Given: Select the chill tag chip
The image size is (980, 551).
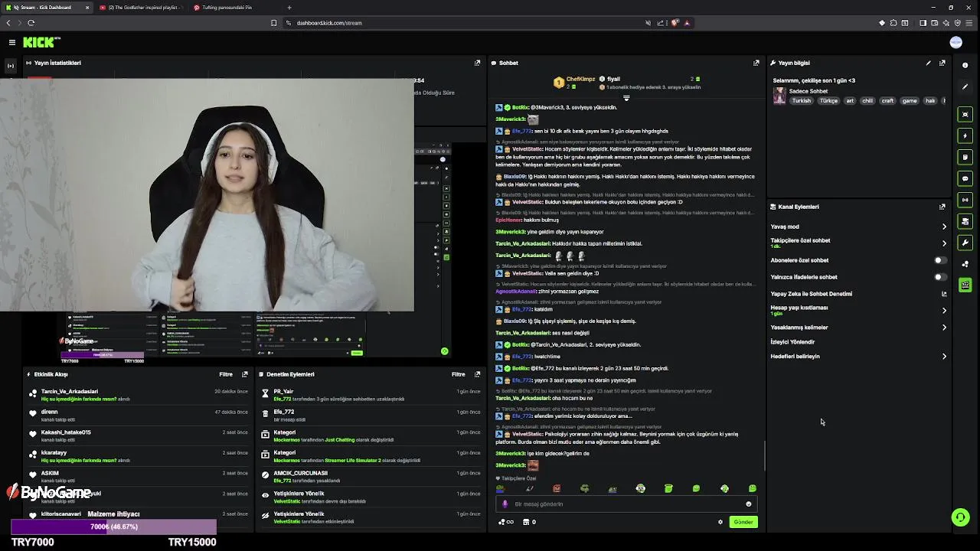Looking at the screenshot, I should tap(867, 101).
